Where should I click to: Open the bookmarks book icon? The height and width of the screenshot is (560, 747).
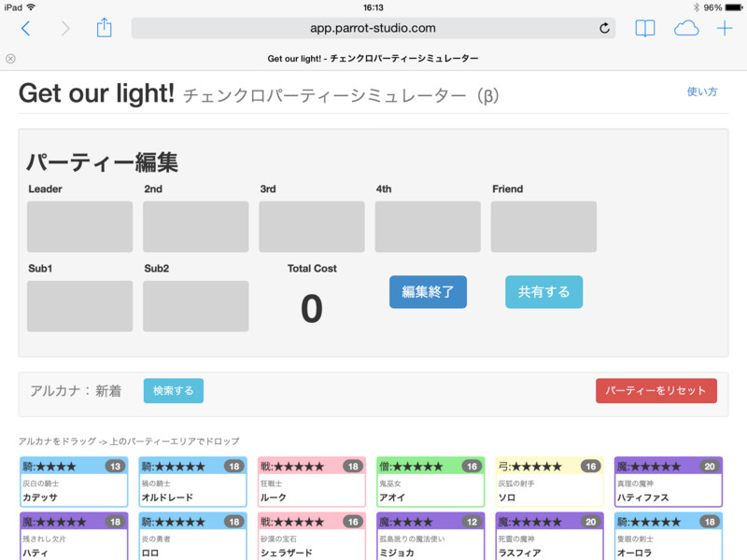coord(645,29)
